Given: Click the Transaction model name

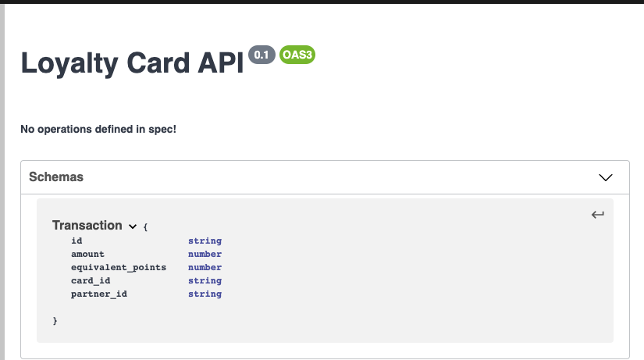Looking at the screenshot, I should point(87,225).
